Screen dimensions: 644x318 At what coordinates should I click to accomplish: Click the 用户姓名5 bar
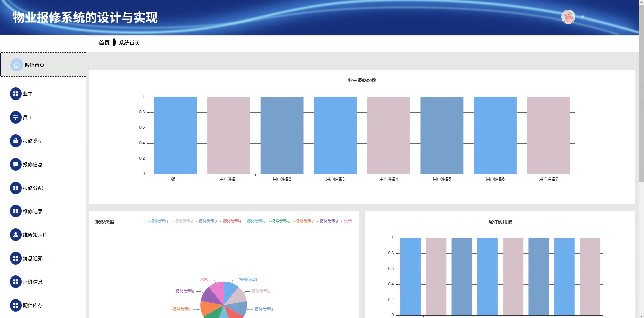pos(442,135)
